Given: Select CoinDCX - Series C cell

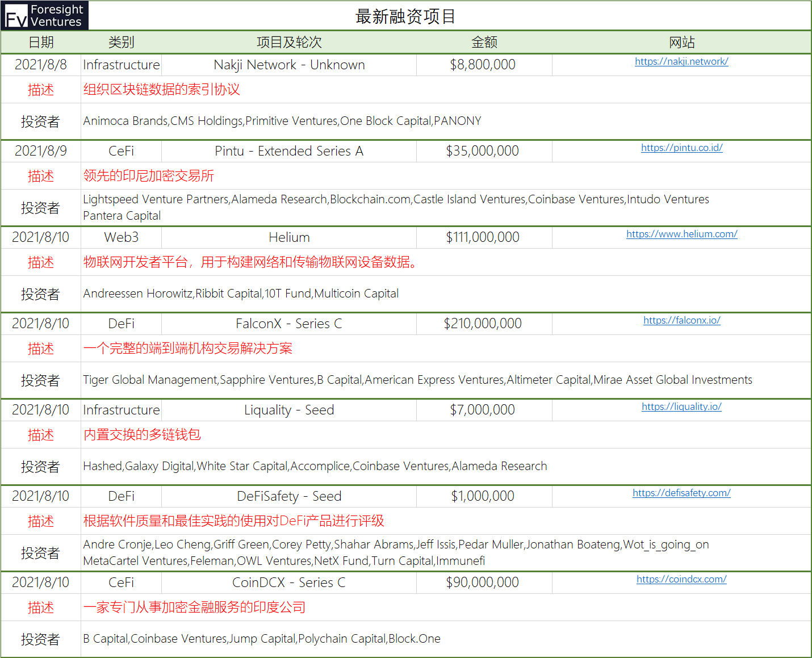Looking at the screenshot, I should pyautogui.click(x=289, y=582).
